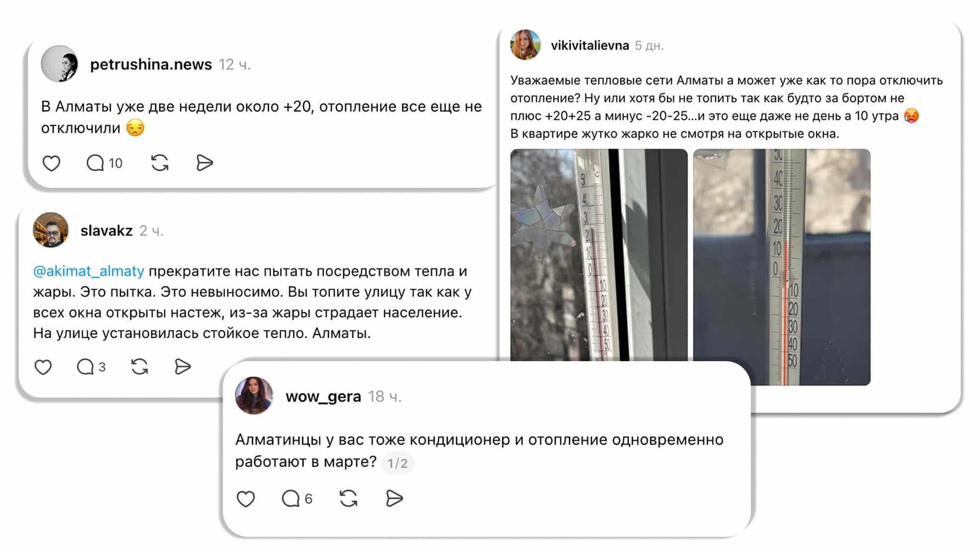Open the petrushina.news username profile
The image size is (980, 551).
coord(151,64)
